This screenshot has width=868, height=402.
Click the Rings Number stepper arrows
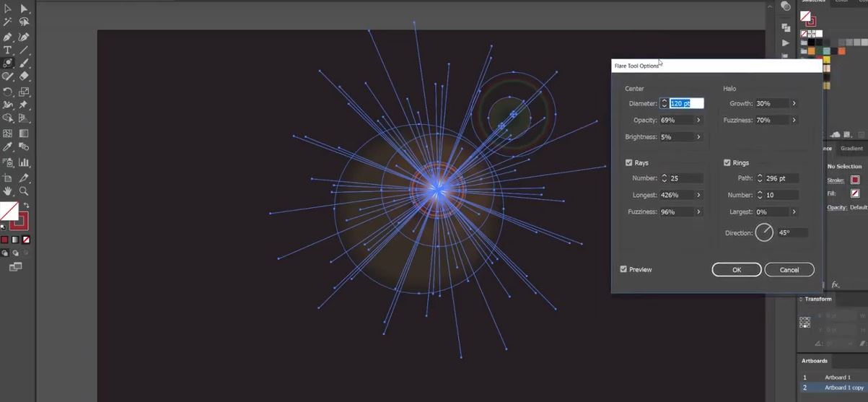[x=760, y=195]
